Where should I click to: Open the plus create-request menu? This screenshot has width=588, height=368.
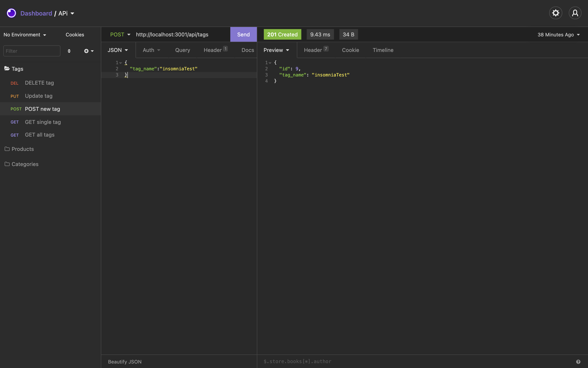pyautogui.click(x=89, y=51)
